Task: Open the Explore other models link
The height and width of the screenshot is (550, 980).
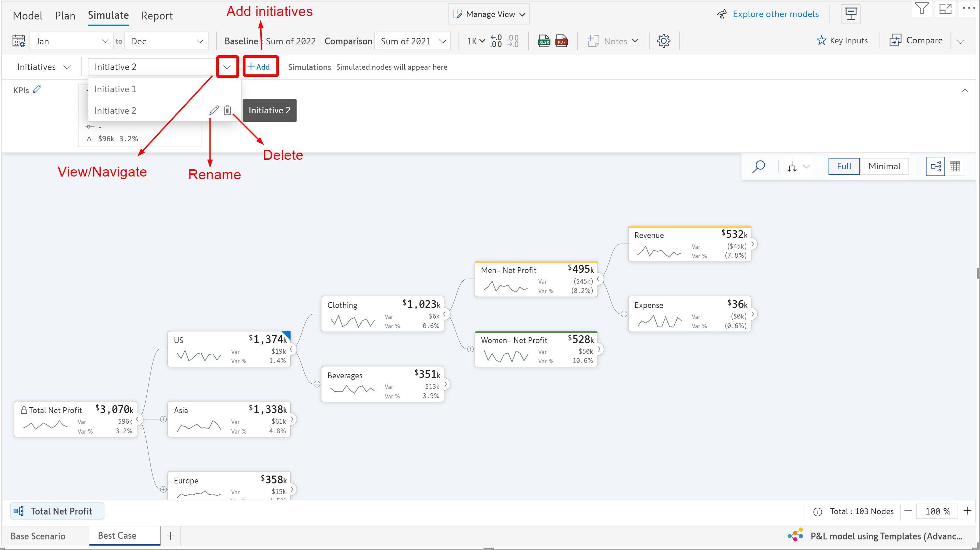Action: point(775,14)
